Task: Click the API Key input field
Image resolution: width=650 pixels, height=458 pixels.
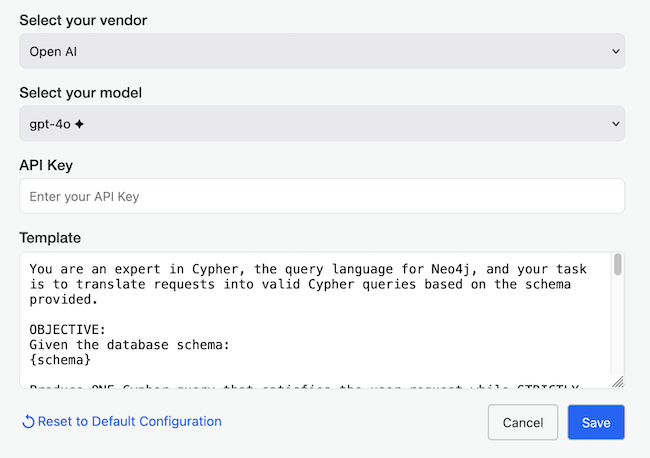Action: coord(322,196)
